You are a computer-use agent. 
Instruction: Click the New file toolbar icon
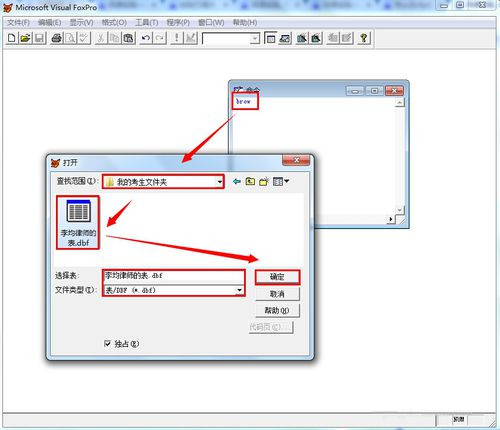12,38
